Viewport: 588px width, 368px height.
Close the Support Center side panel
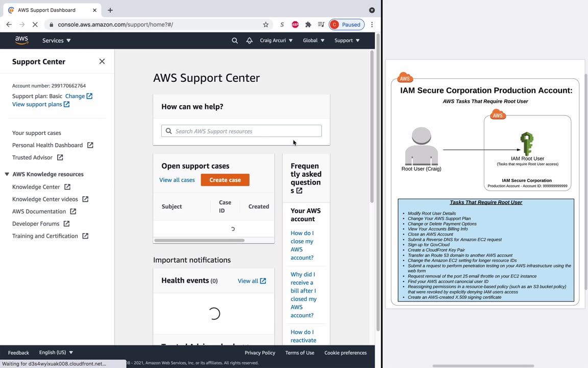[x=102, y=61]
